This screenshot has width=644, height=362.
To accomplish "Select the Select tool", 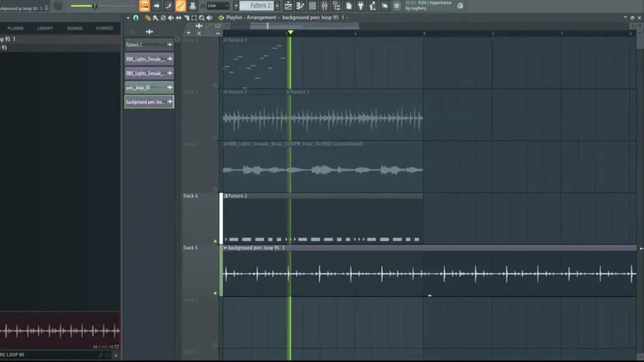I will coord(194,18).
